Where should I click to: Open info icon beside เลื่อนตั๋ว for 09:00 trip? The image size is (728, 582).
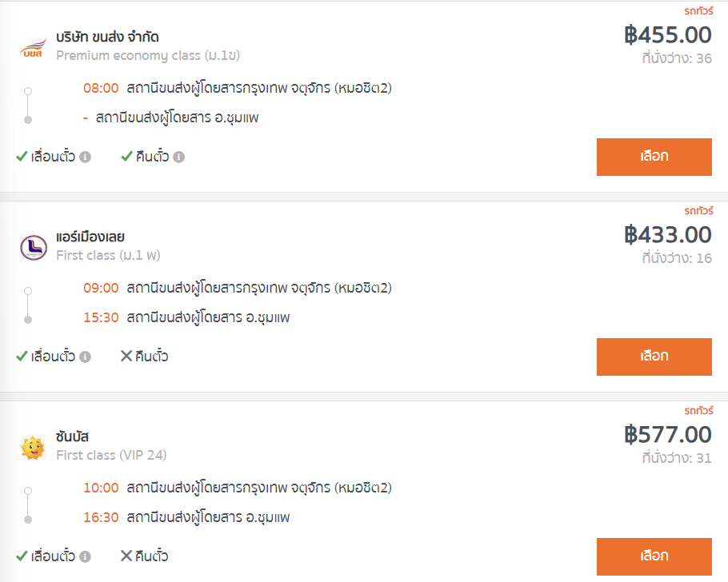coord(85,357)
